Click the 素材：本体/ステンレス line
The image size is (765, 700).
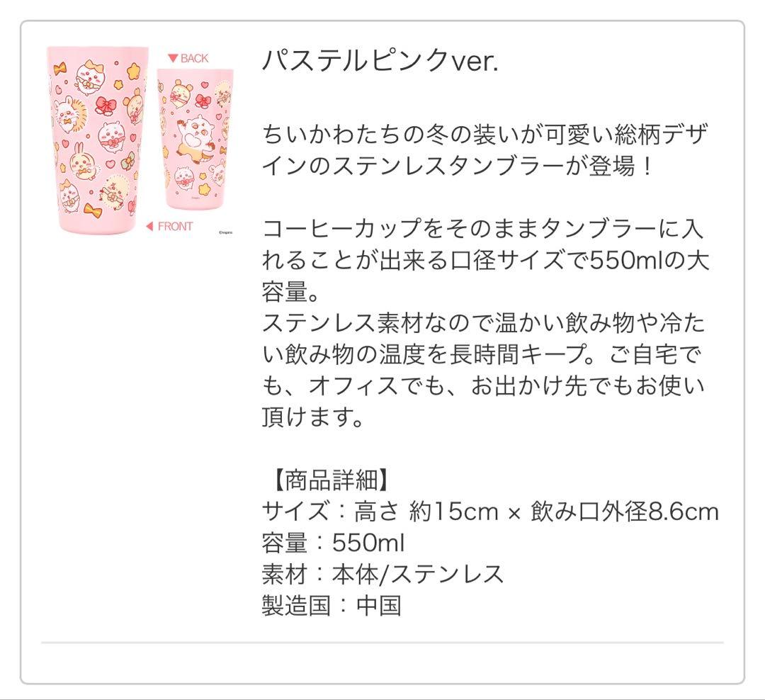click(382, 574)
